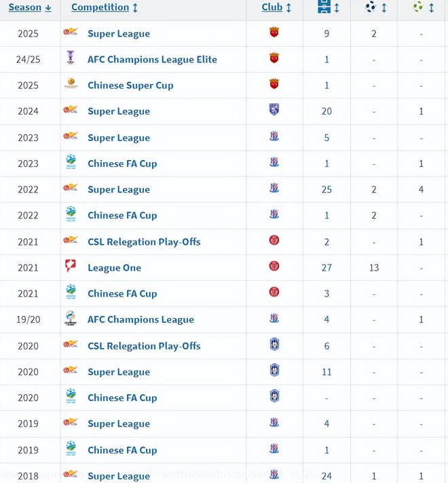Sort by goals scored column icon

[x=371, y=7]
